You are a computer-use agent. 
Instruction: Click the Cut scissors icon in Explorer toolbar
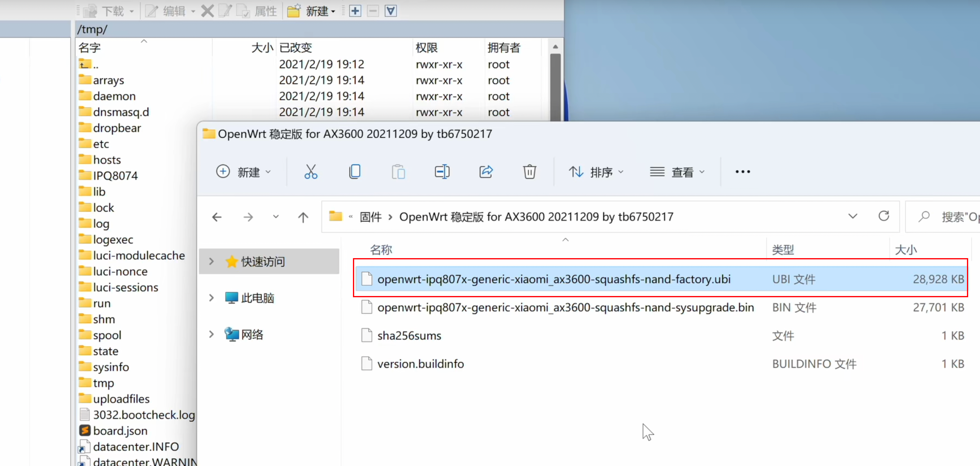(310, 172)
